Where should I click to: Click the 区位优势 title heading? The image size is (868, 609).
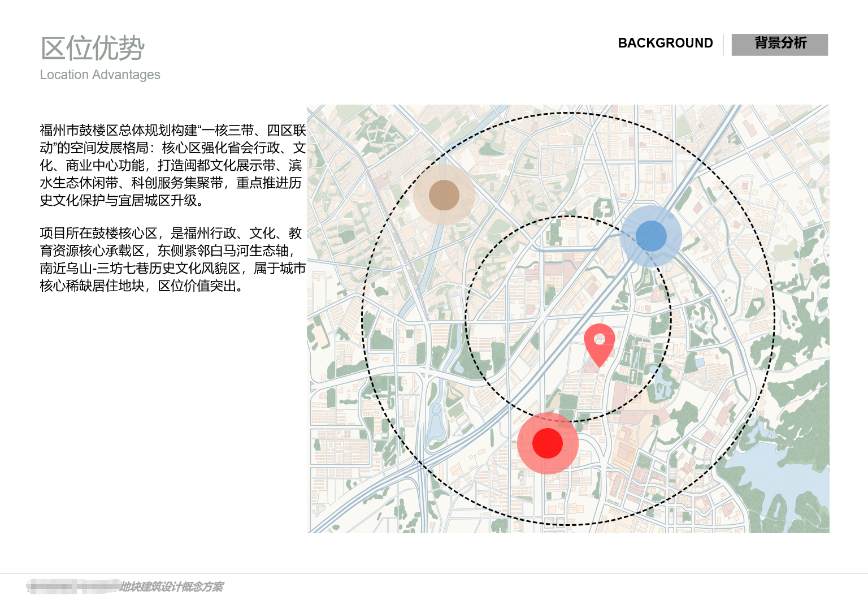tap(93, 48)
